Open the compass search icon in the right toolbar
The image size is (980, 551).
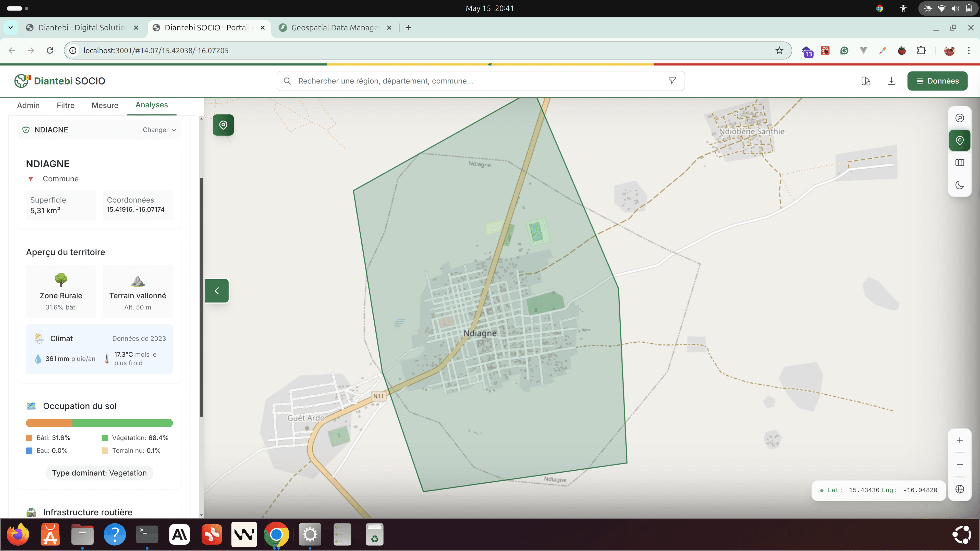pyautogui.click(x=960, y=118)
